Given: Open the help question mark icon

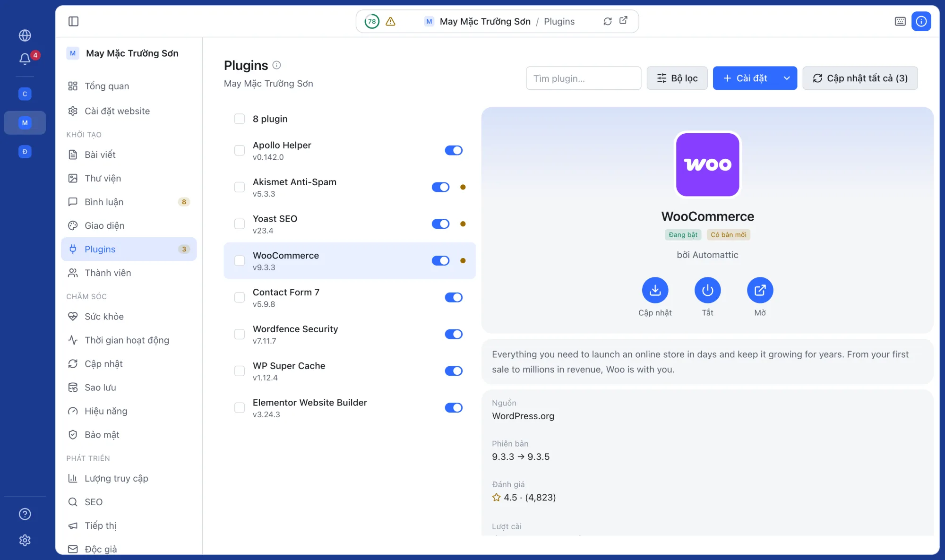Looking at the screenshot, I should (x=25, y=514).
